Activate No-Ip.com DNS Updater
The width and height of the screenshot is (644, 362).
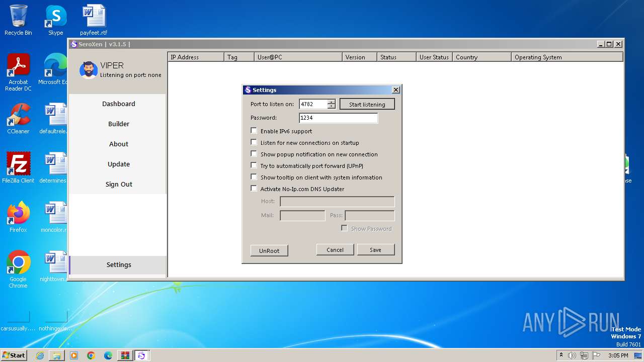254,189
